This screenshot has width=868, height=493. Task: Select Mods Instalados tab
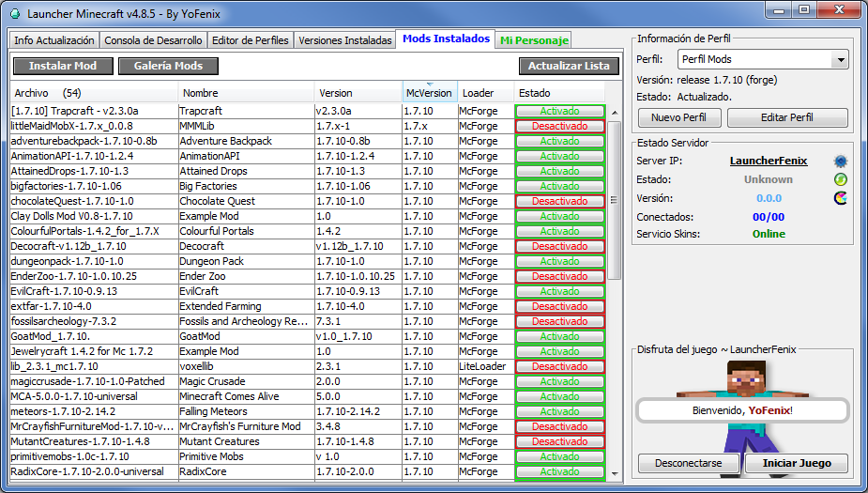446,39
